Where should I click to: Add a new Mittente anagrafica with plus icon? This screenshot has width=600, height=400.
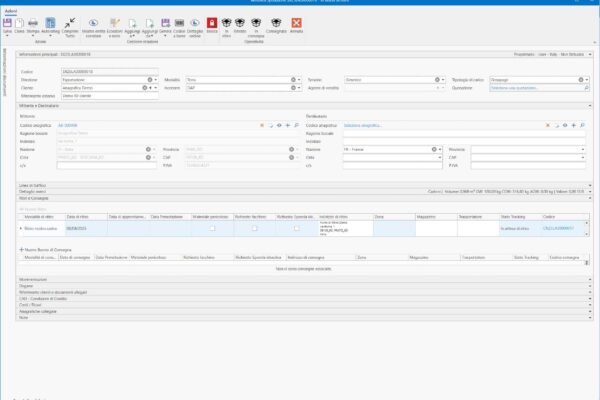tap(288, 126)
